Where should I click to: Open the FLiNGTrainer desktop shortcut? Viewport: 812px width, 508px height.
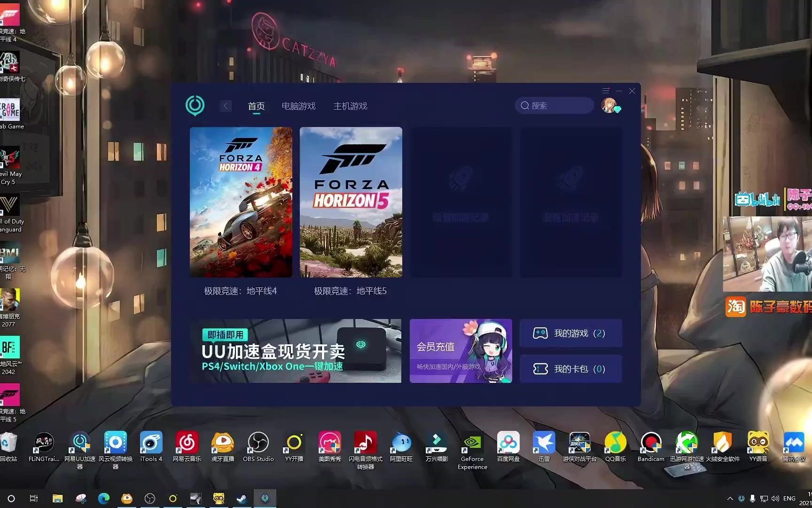(44, 447)
